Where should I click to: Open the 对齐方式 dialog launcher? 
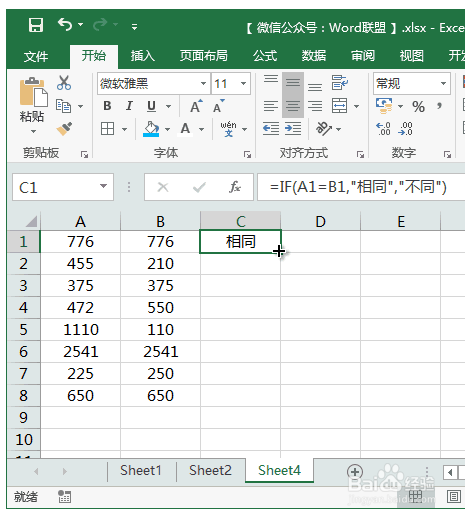coord(360,154)
